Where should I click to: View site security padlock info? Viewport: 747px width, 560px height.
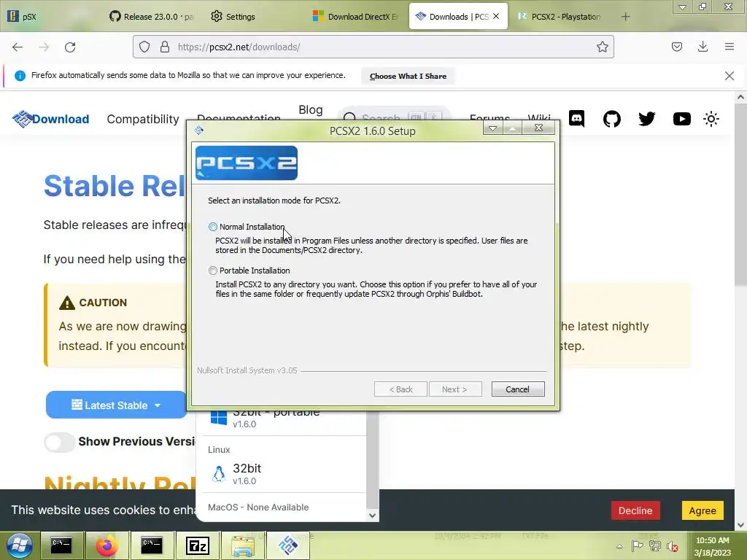click(x=165, y=47)
